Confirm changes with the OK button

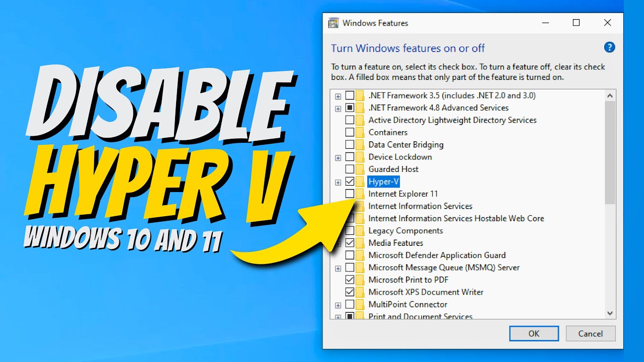tap(534, 333)
